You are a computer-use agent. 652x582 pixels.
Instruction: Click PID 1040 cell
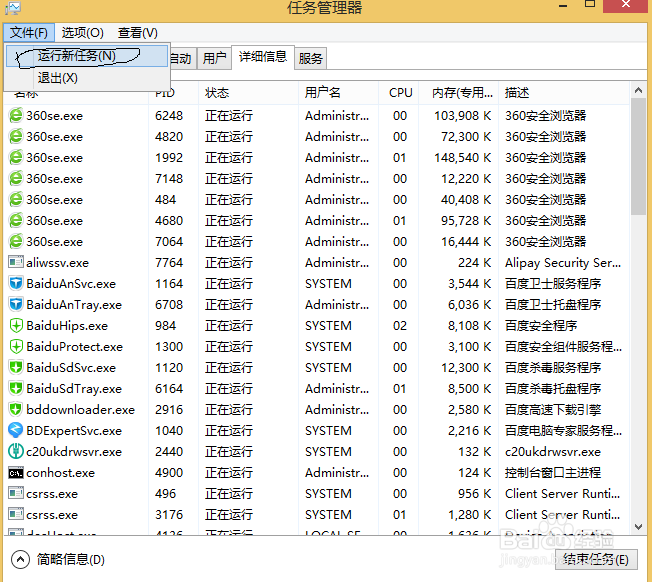tap(169, 431)
